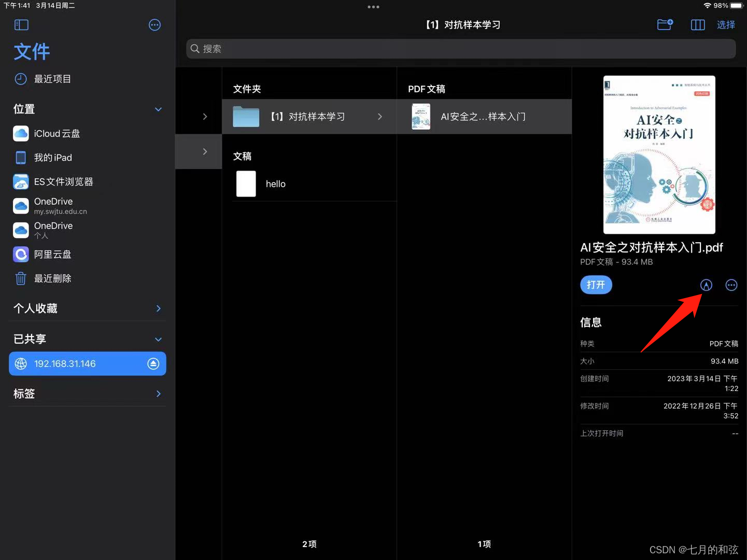747x560 pixels.
Task: Click the first column chevron in dark row
Action: 205,117
